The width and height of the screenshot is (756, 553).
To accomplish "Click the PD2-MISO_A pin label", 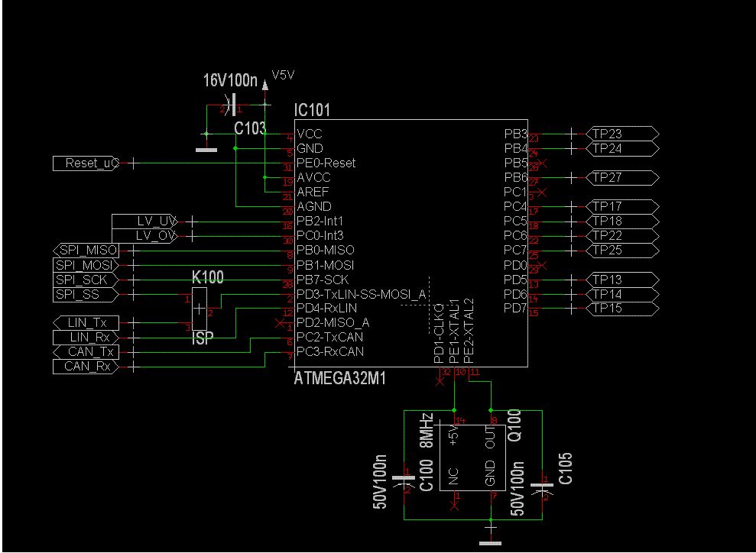I will 333,323.
